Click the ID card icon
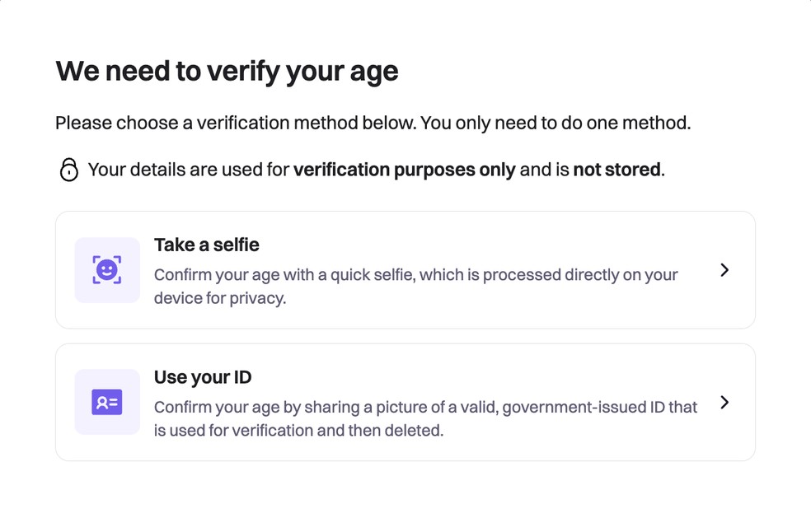811x532 pixels. point(107,402)
